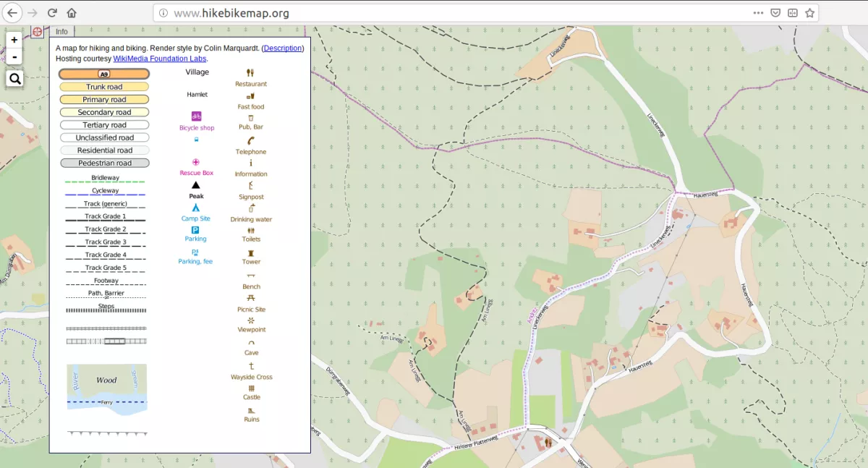Zoom out using the minus control
Screen dimensions: 868x468
point(14,56)
